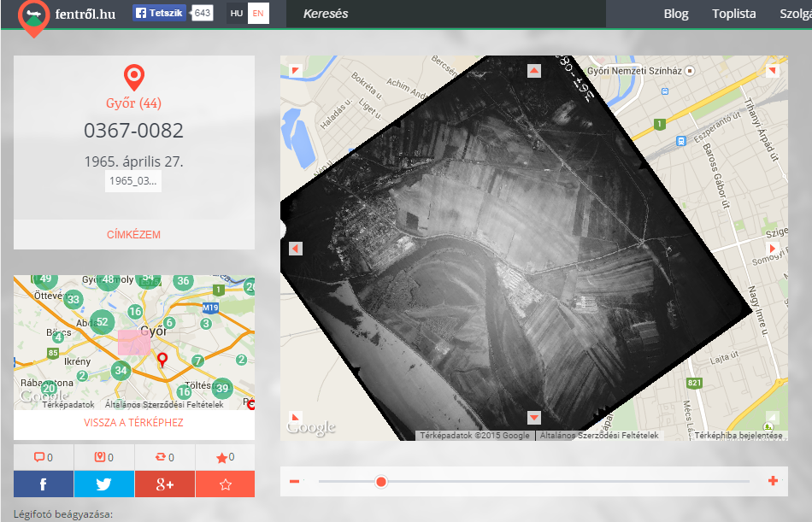Share the aerial photo on Twitter
The height and width of the screenshot is (522, 812).
coord(104,484)
